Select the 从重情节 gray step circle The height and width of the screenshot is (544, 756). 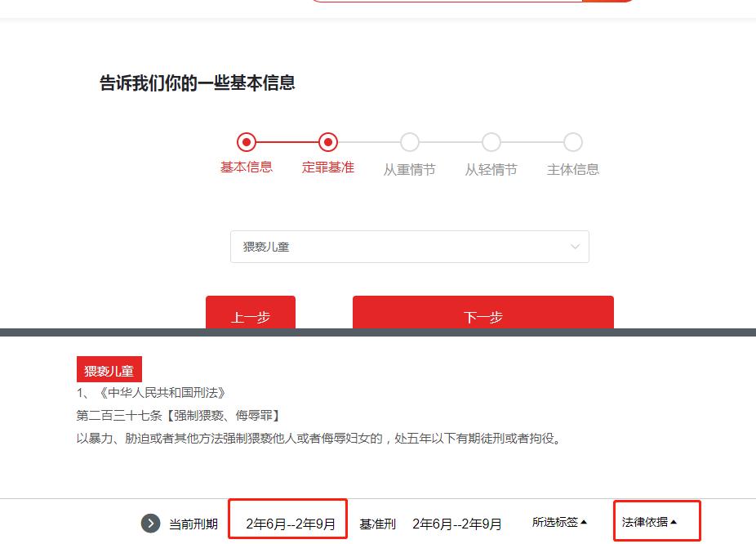[410, 142]
